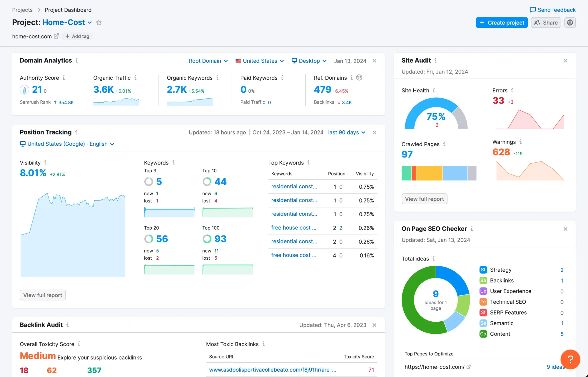Star the Home-Cost project as favorite

coord(99,22)
